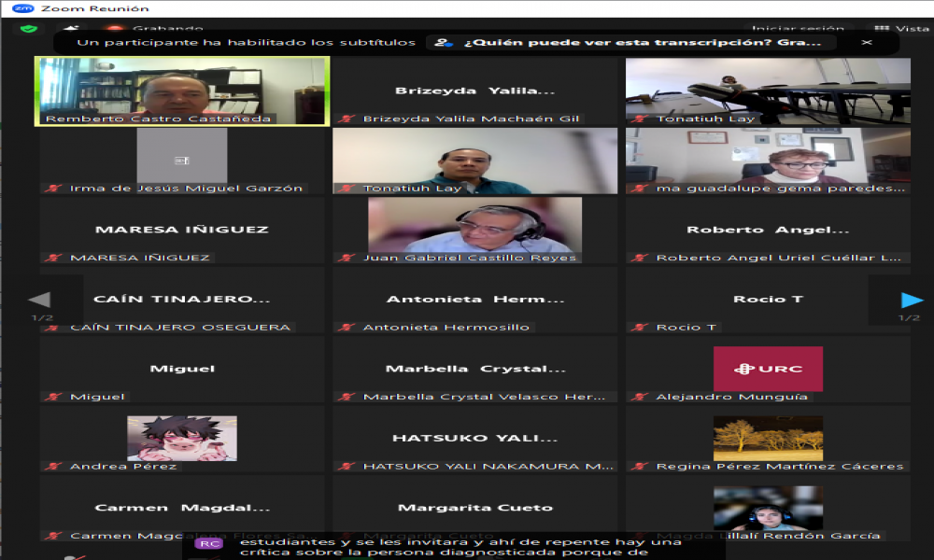Select ma guadalupe gema paredes video tile
934x560 pixels.
[768, 160]
